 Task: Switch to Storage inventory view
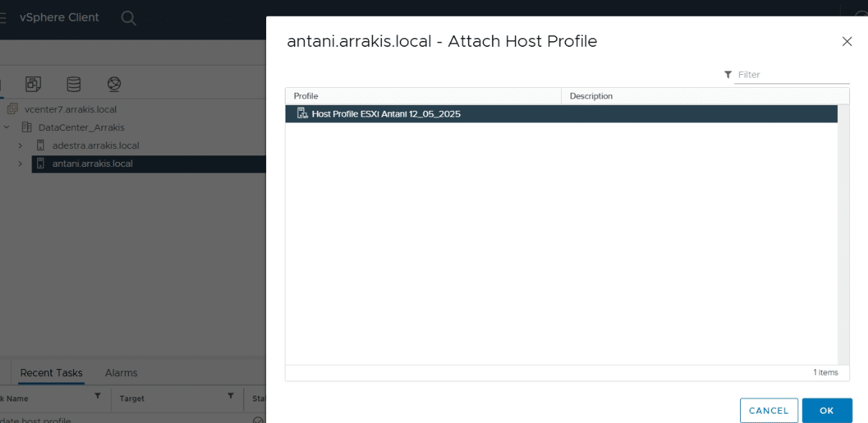(73, 84)
